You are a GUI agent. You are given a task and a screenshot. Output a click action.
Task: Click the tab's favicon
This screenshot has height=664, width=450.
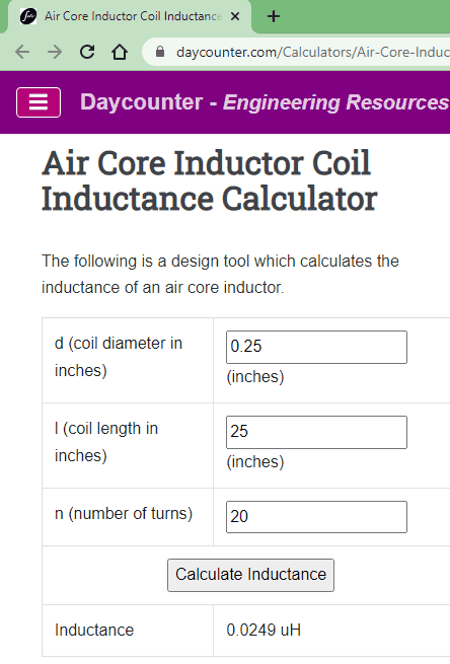(28, 17)
